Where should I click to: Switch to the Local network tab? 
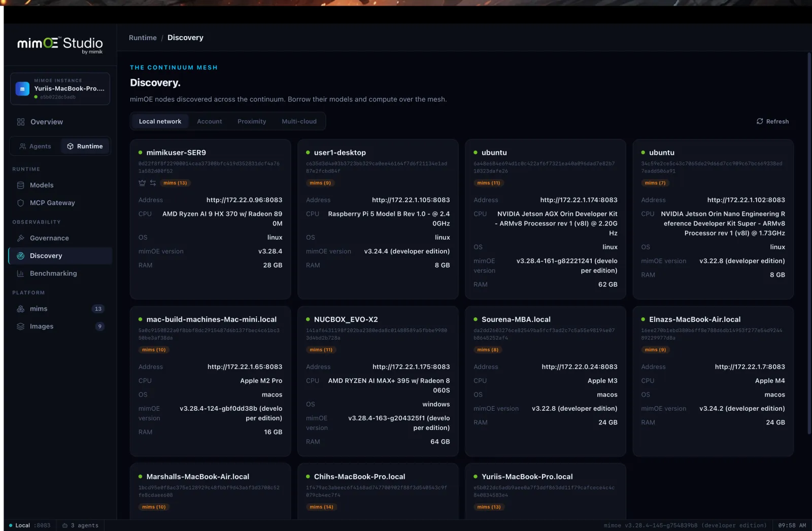pyautogui.click(x=160, y=121)
